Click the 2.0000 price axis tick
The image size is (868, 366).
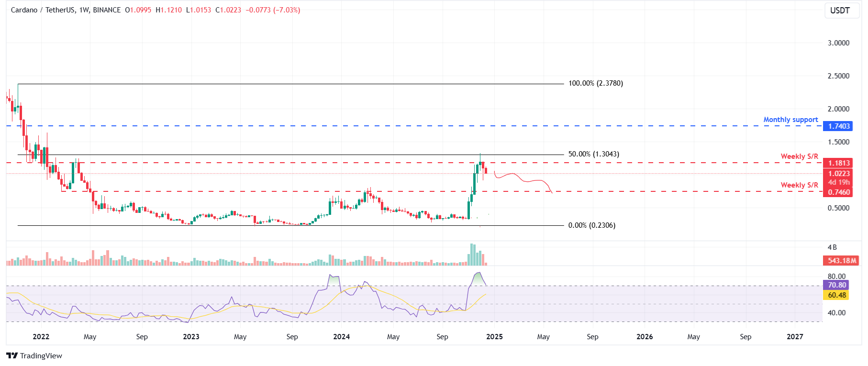(838, 109)
